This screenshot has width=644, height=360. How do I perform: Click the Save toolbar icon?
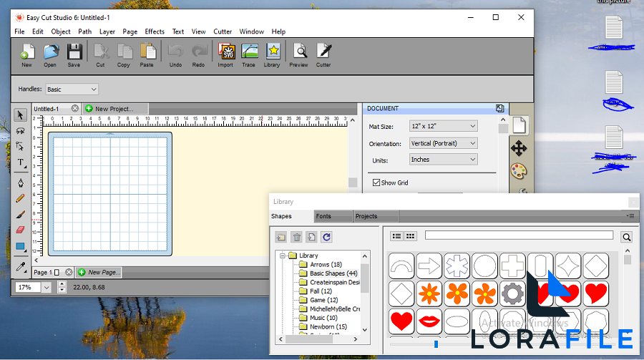(x=74, y=56)
